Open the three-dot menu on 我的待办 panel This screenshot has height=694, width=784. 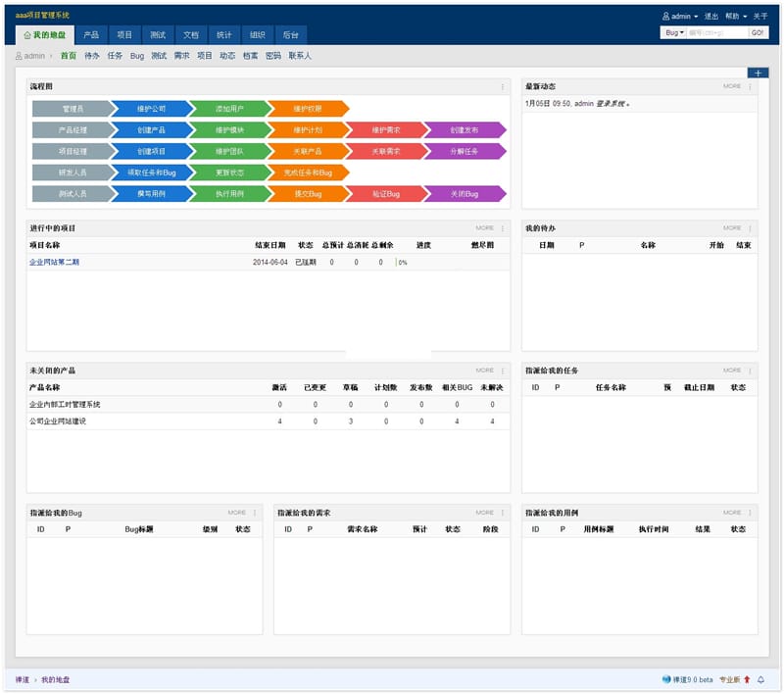[751, 228]
